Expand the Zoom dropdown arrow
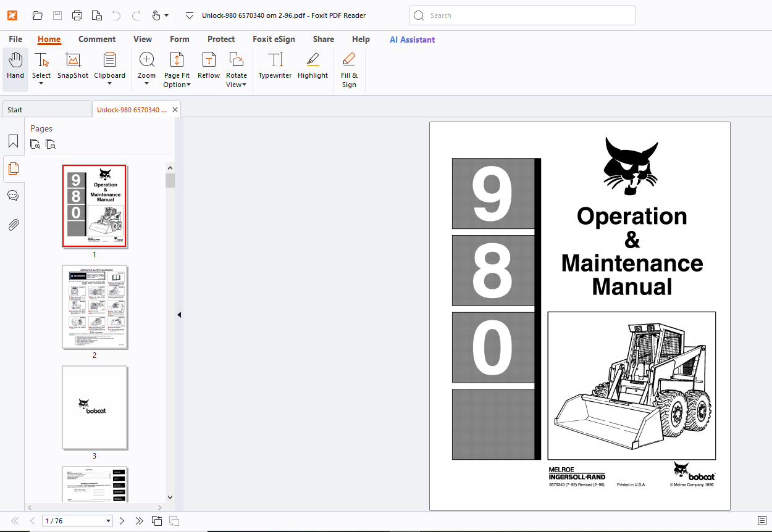772x532 pixels. (146, 83)
